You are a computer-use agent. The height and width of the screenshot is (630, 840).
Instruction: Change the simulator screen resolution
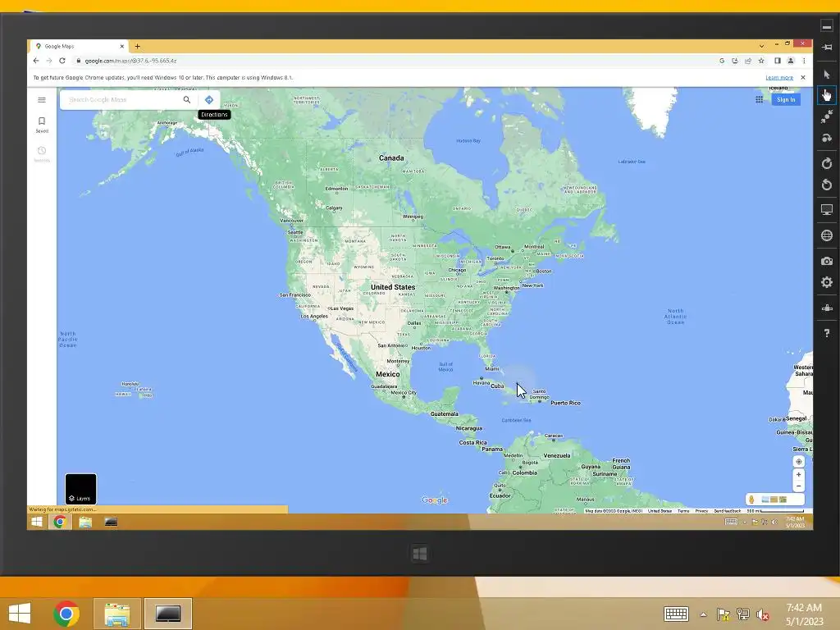[827, 210]
